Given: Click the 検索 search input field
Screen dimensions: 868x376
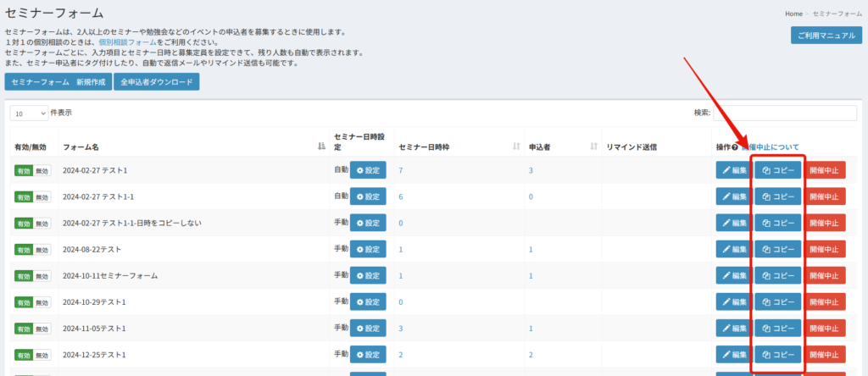Looking at the screenshot, I should [x=785, y=113].
